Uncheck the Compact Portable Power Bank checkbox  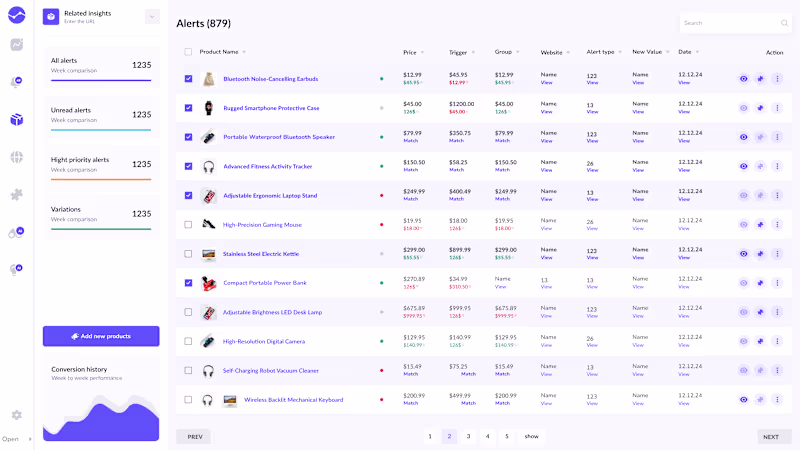[188, 283]
